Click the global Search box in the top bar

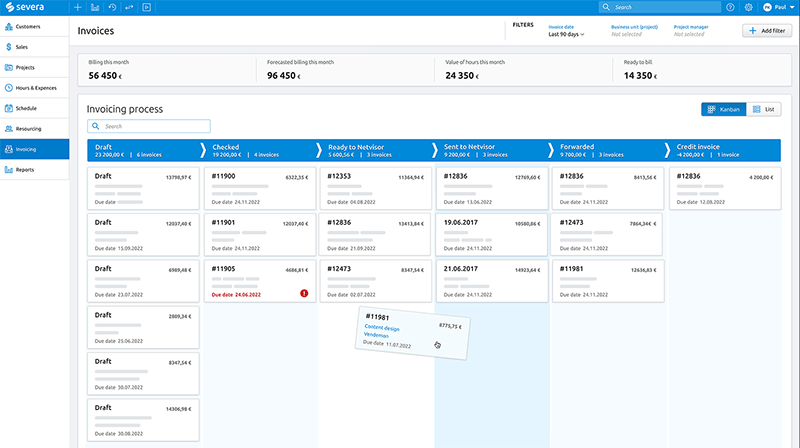[658, 7]
